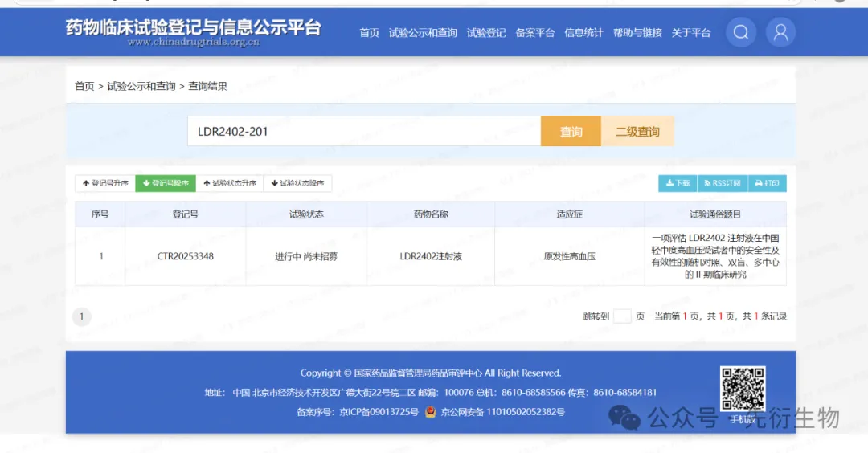Screen dimensions: 868x453
Task: Click the jump-to-page number box
Action: pyautogui.click(x=622, y=316)
